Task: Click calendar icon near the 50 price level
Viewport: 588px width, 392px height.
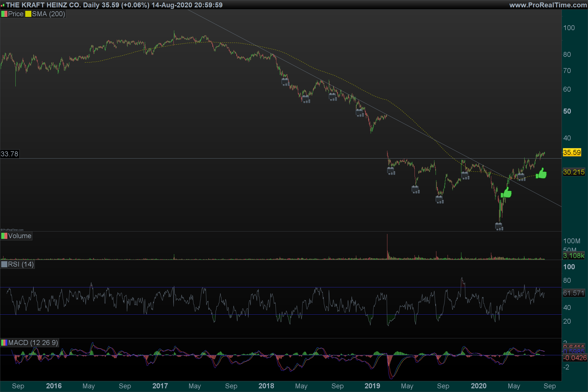Action: pos(359,113)
